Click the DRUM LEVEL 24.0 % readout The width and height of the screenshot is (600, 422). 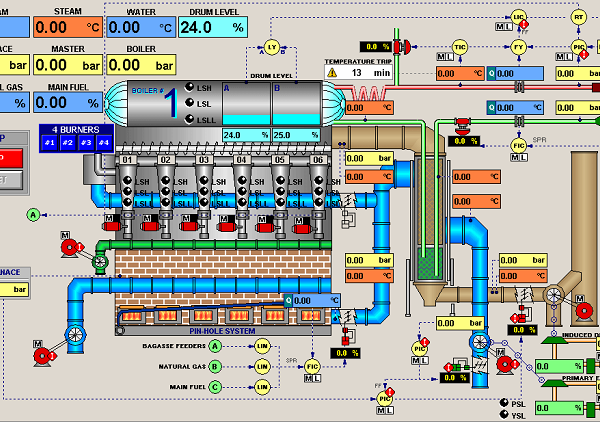[213, 27]
